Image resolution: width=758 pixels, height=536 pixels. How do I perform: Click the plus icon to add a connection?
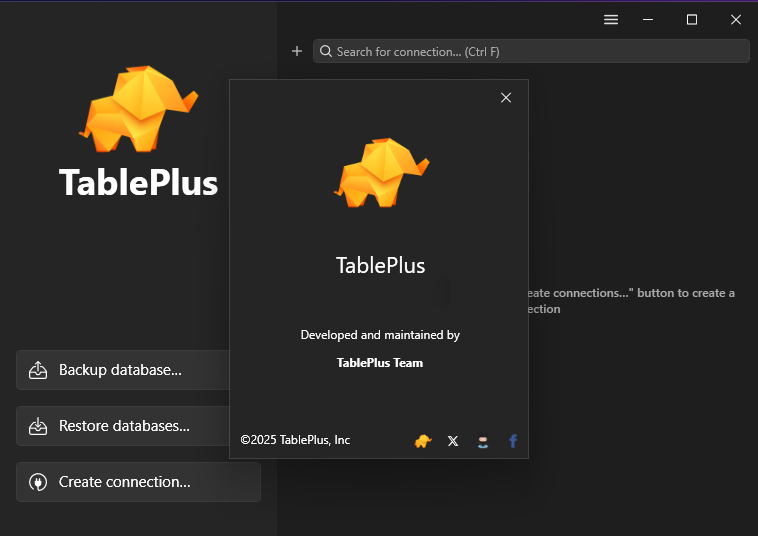(x=297, y=51)
